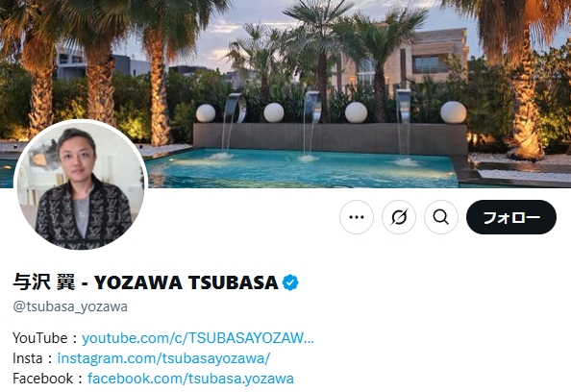571x392 pixels.
Task: Open the facebook.com/tsubasa.yozawa link
Action: pos(190,379)
